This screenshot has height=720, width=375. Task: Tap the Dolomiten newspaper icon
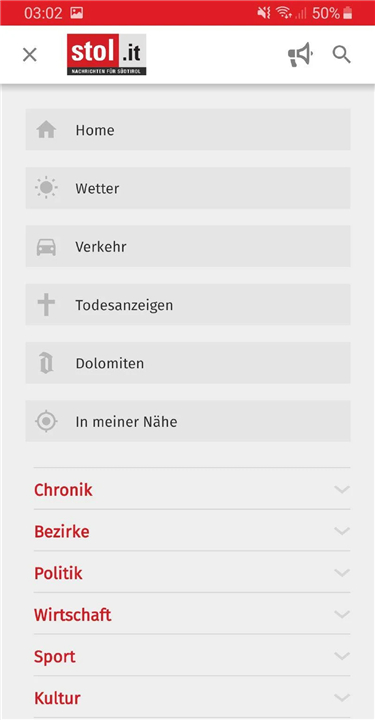[x=46, y=363]
